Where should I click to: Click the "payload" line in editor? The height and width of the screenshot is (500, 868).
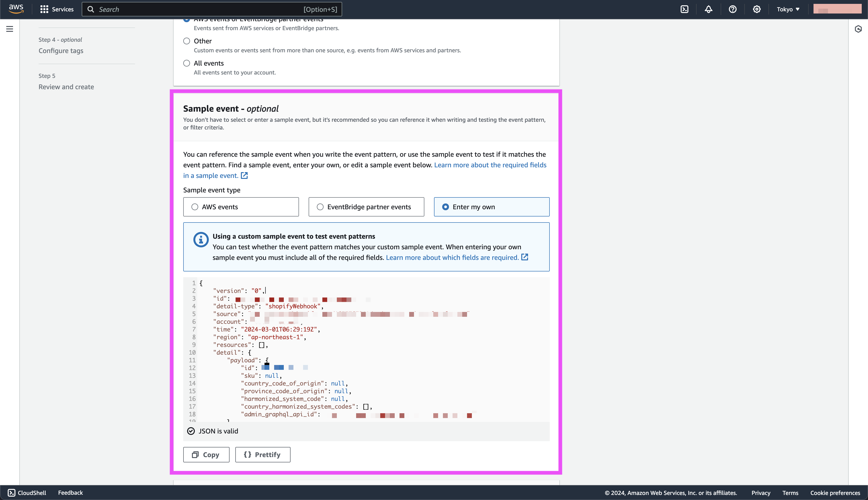coord(248,360)
